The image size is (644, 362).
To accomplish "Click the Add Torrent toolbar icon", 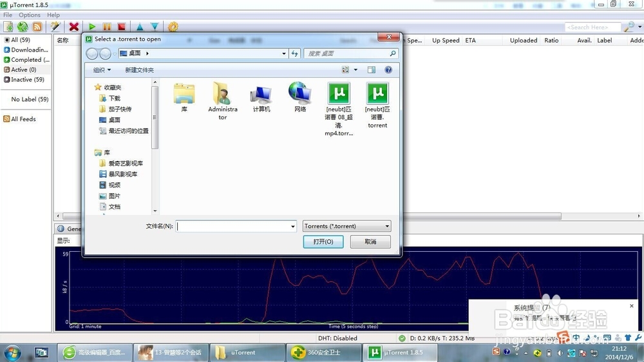I will coord(8,26).
